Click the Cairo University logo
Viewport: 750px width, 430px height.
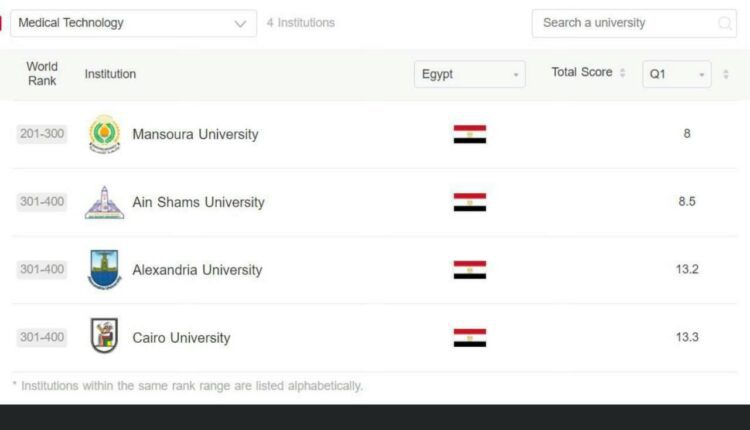(x=104, y=337)
